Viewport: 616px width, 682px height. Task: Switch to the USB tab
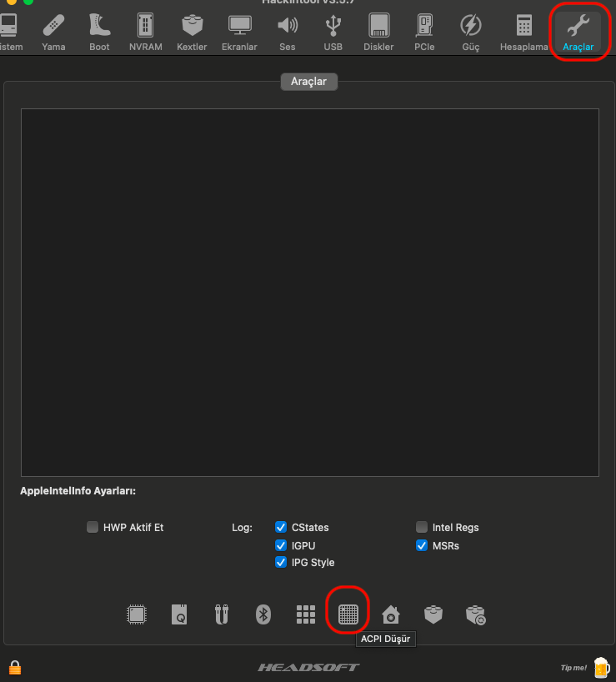click(333, 33)
